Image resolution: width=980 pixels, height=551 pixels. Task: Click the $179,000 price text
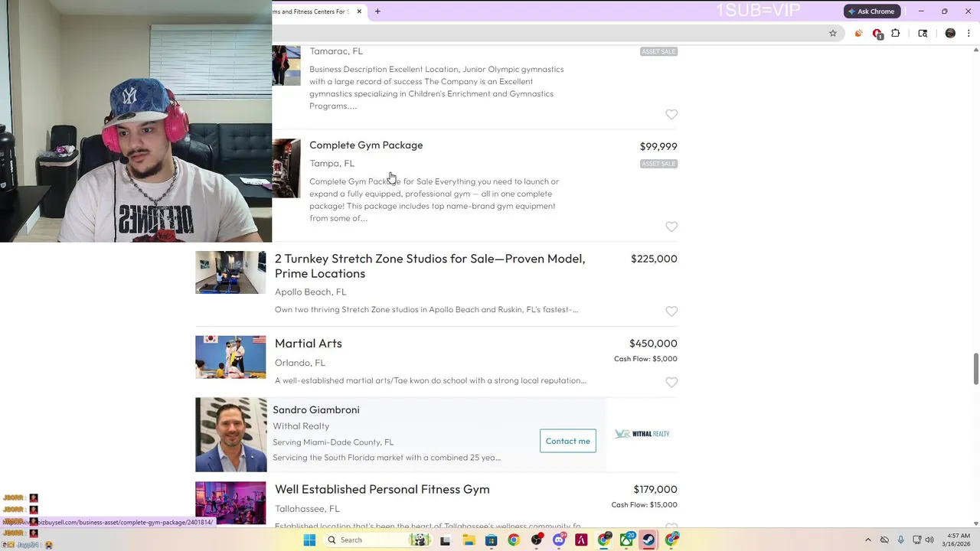tap(655, 490)
